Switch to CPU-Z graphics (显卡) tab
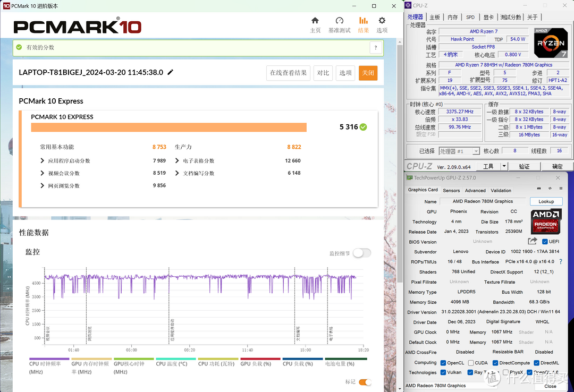 488,17
